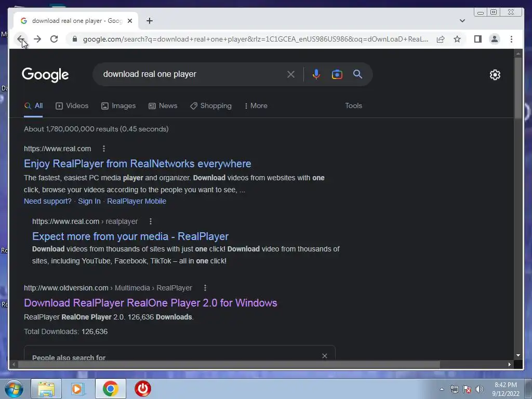The image size is (532, 399).
Task: Switch to the News tab
Action: (x=163, y=106)
